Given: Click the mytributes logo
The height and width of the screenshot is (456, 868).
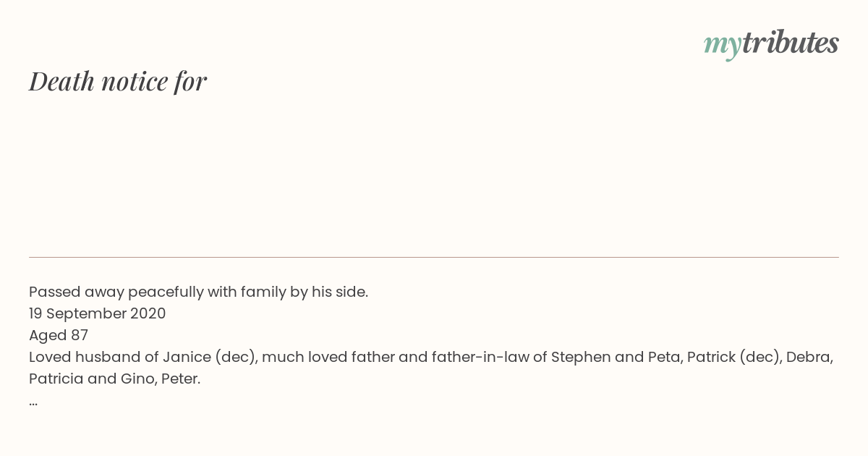Looking at the screenshot, I should (771, 44).
